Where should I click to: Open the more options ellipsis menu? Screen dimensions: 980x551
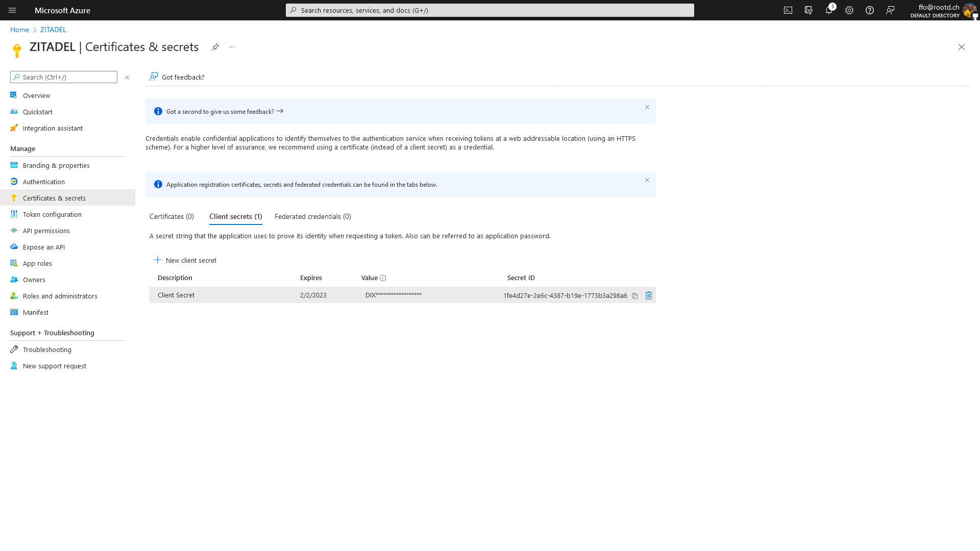[x=232, y=47]
